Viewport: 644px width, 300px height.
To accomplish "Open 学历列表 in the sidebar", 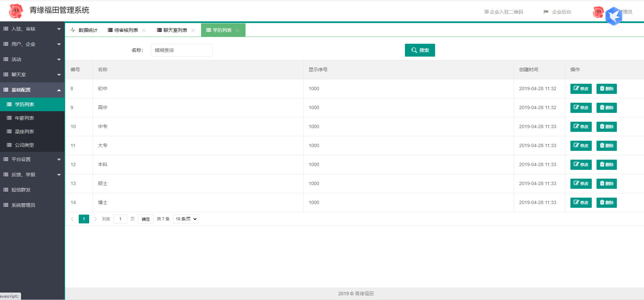I will pyautogui.click(x=32, y=104).
